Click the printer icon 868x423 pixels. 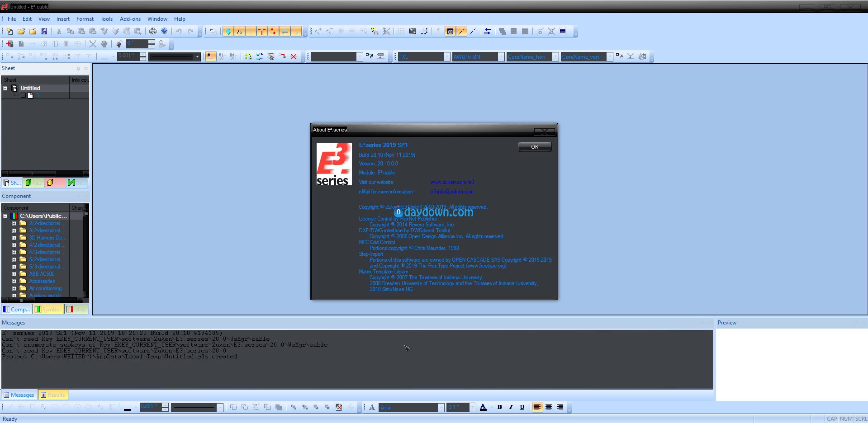(153, 31)
